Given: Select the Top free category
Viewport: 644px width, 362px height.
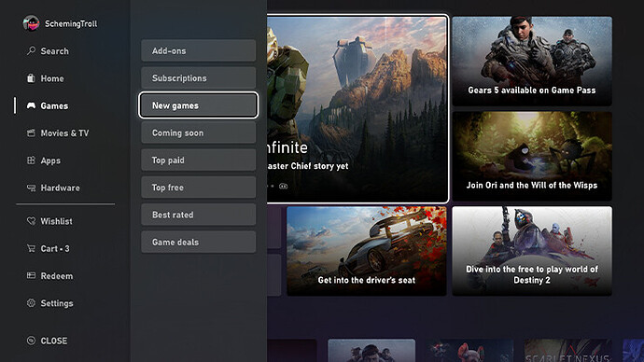Looking at the screenshot, I should tap(199, 188).
